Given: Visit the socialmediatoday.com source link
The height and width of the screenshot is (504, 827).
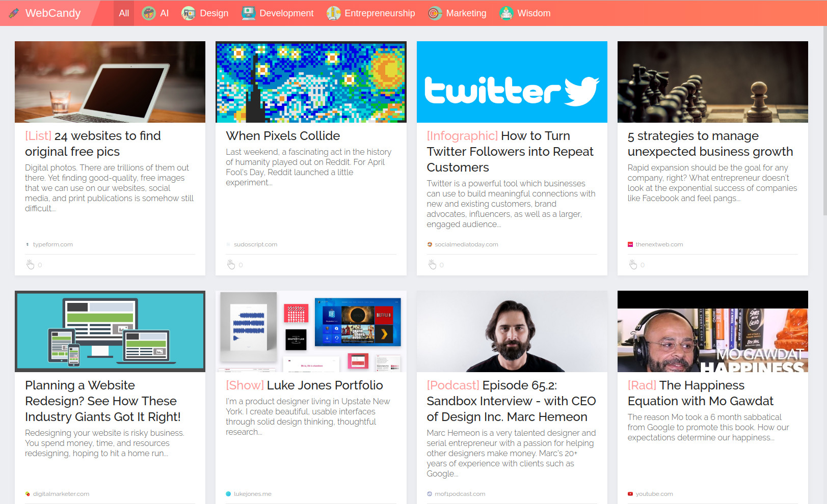Looking at the screenshot, I should click(x=466, y=244).
